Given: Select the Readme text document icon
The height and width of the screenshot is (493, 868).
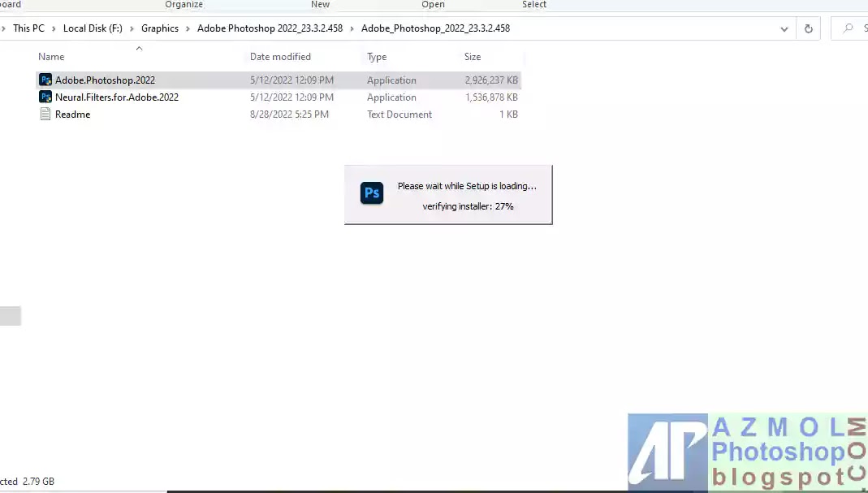Looking at the screenshot, I should point(45,114).
